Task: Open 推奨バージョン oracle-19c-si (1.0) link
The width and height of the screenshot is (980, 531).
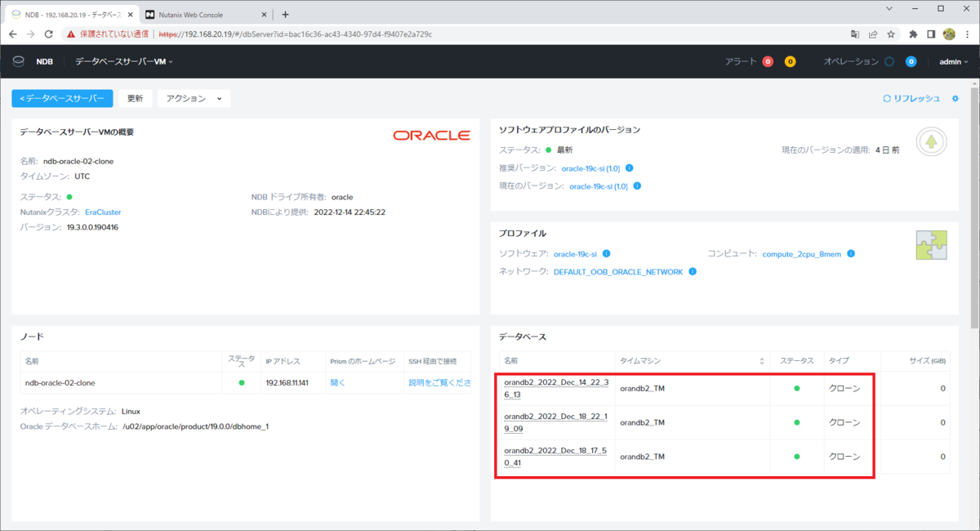Action: click(590, 168)
